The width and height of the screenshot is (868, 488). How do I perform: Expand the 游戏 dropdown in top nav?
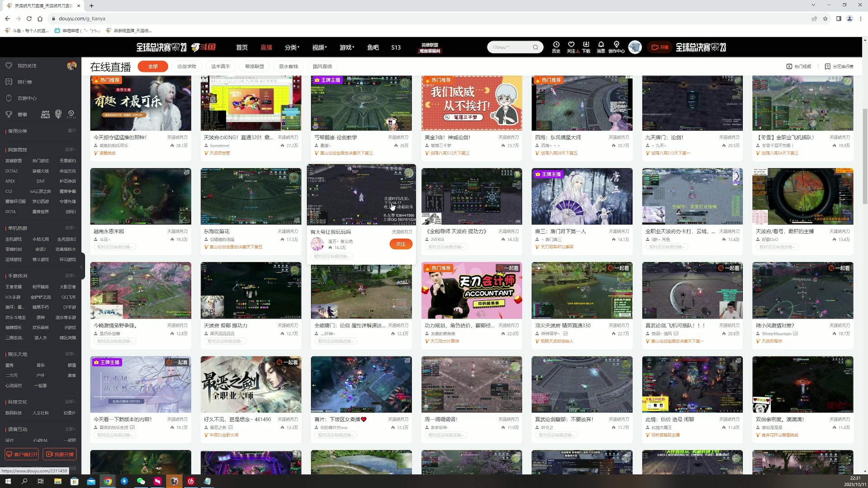pyautogui.click(x=346, y=47)
